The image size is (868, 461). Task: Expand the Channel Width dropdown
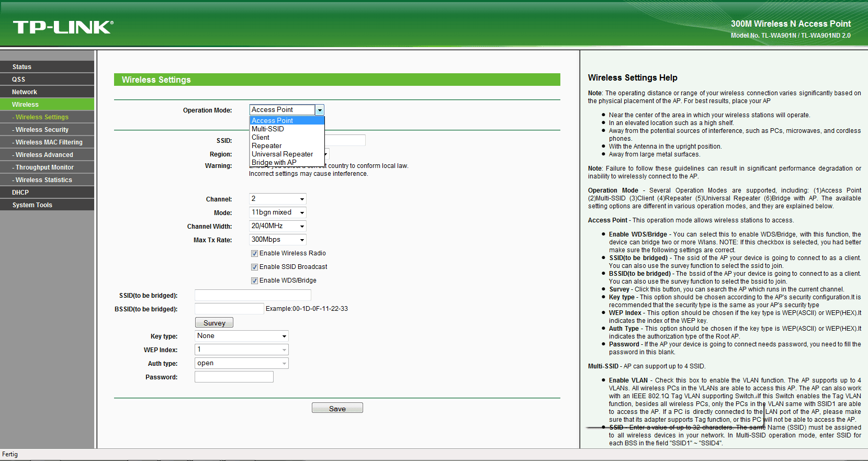278,226
